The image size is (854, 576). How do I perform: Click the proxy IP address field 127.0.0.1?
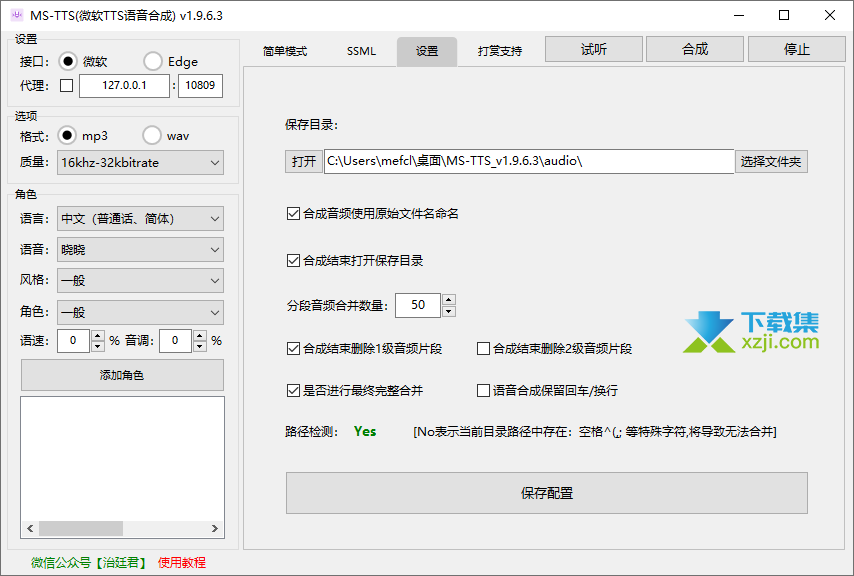124,85
